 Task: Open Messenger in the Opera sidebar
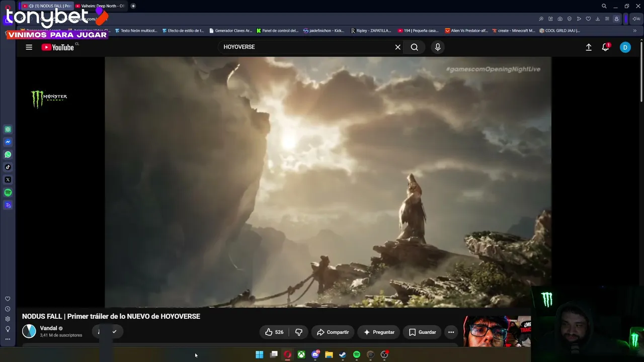coord(8,142)
